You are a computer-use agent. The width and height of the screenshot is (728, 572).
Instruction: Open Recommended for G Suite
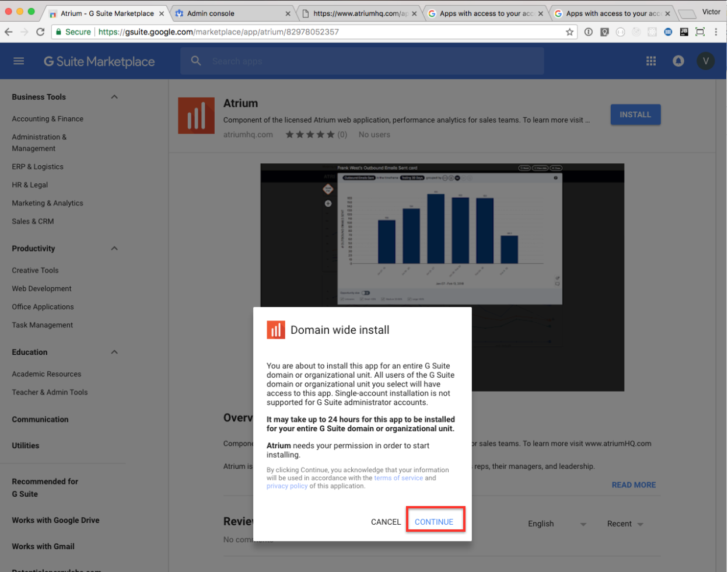pyautogui.click(x=45, y=487)
